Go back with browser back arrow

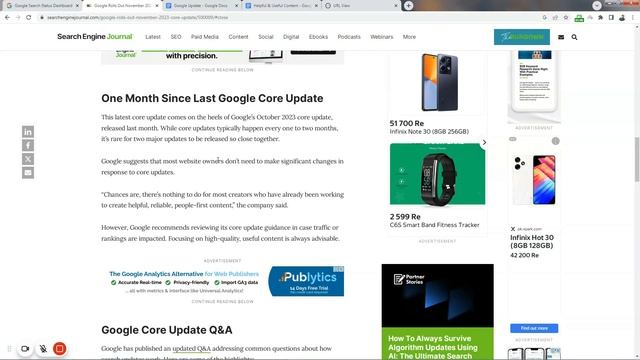(x=7, y=18)
